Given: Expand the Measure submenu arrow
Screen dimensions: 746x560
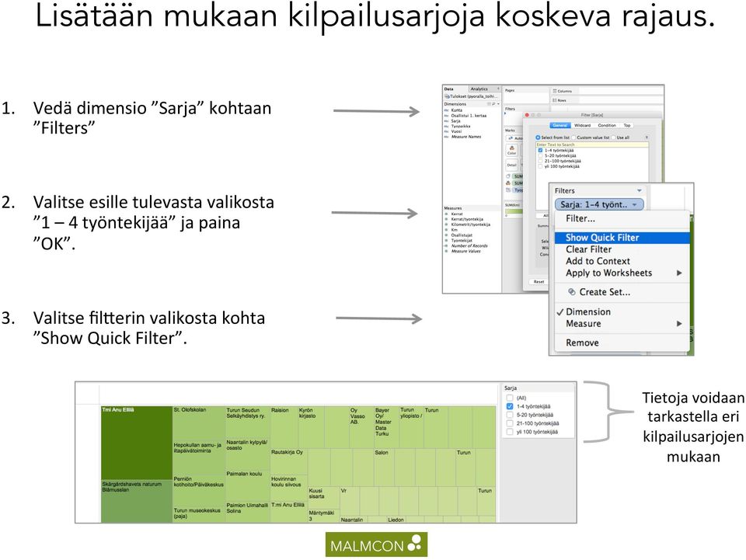Looking at the screenshot, I should click(679, 324).
